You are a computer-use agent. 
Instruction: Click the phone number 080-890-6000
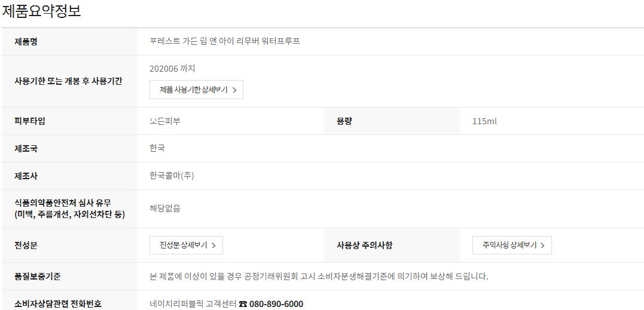276,304
